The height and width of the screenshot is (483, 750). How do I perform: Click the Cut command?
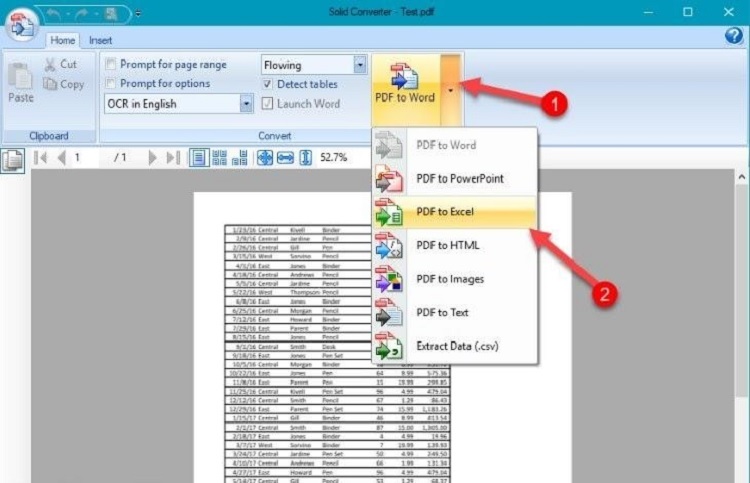point(60,64)
